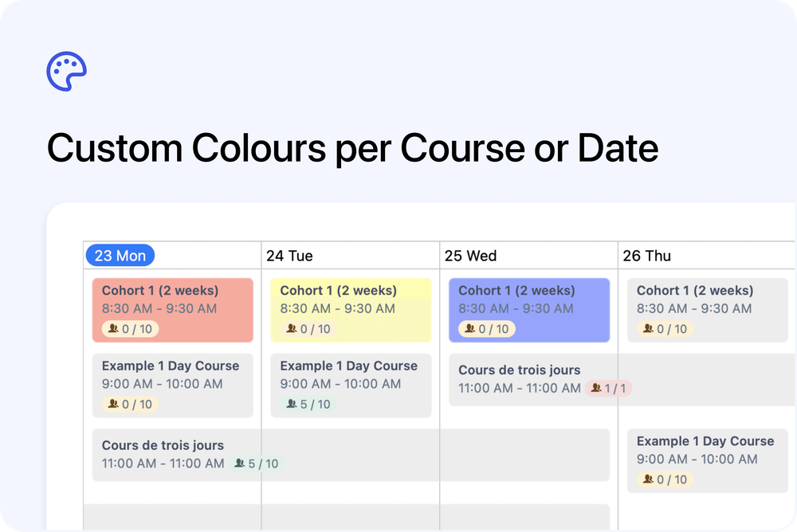The height and width of the screenshot is (532, 797).
Task: Click the Custom Colours per Course or Date heading
Action: 352,148
